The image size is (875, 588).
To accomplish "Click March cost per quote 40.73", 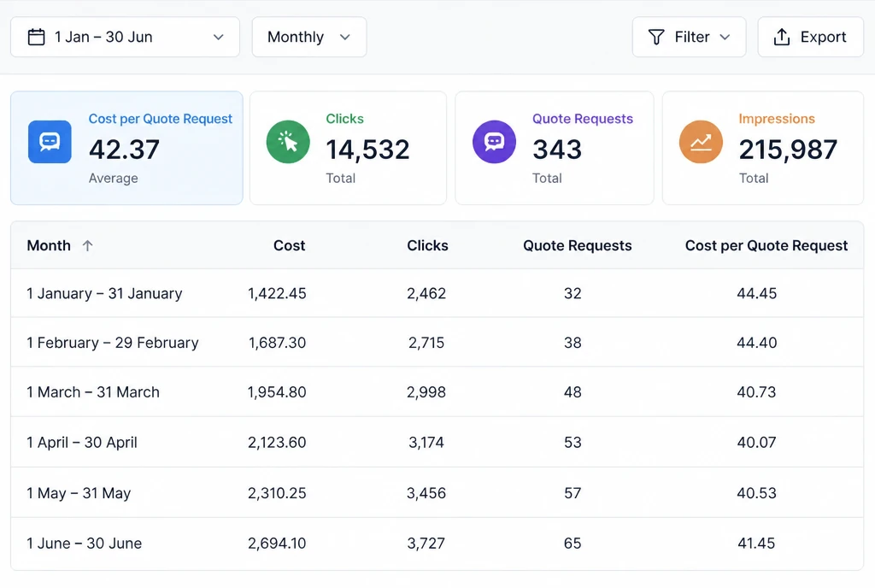I will [x=757, y=392].
